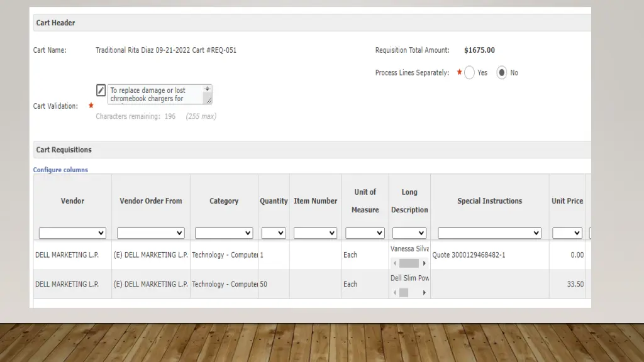Open the Unit of Measure filter dropdown
The width and height of the screenshot is (644, 362).
365,233
